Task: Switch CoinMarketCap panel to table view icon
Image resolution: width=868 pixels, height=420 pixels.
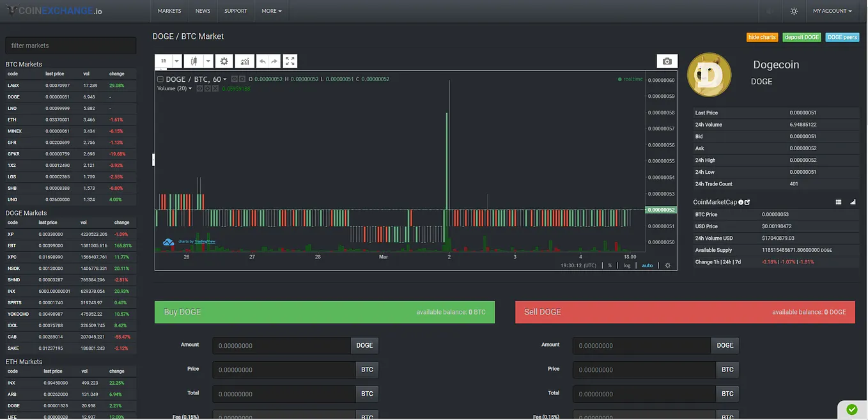Action: click(839, 202)
